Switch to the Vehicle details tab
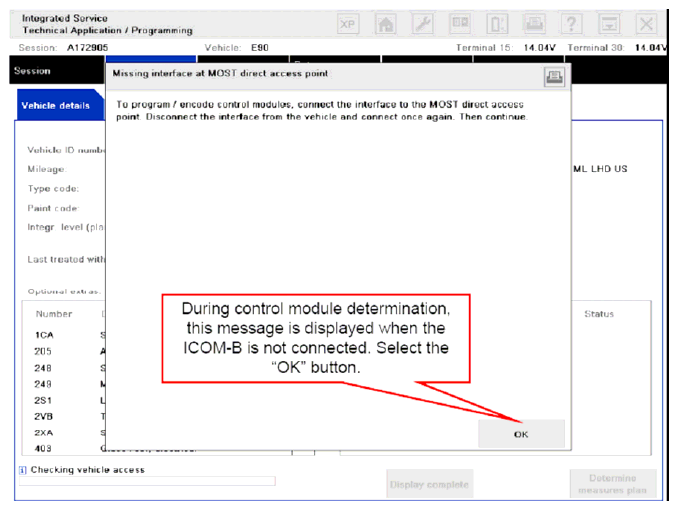 click(x=56, y=105)
